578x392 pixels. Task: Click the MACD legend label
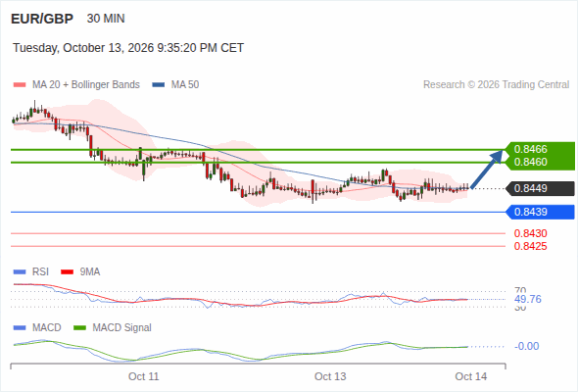[46, 328]
